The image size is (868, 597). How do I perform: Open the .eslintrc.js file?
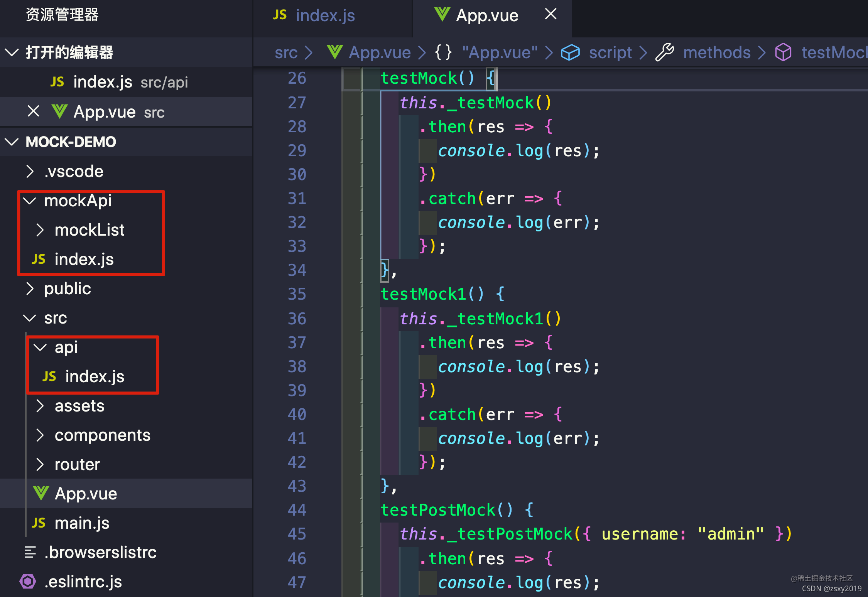pyautogui.click(x=126, y=582)
